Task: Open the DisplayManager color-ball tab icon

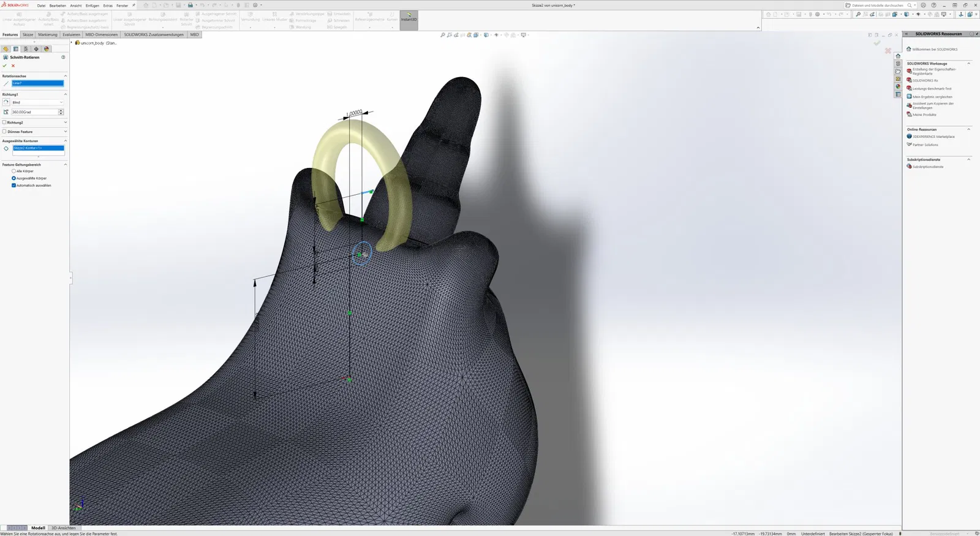Action: pos(47,49)
